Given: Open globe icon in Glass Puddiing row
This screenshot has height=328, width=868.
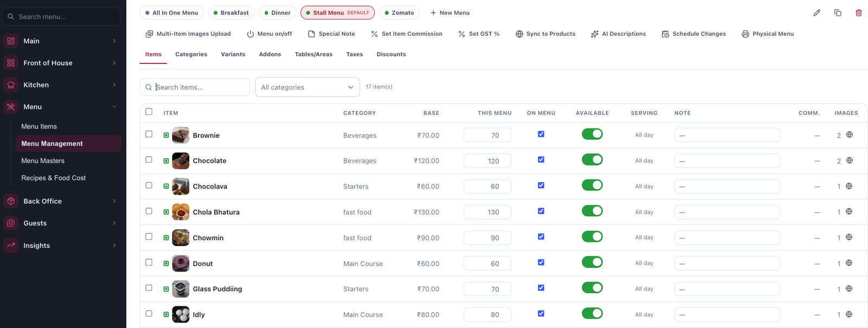Looking at the screenshot, I should 849,288.
